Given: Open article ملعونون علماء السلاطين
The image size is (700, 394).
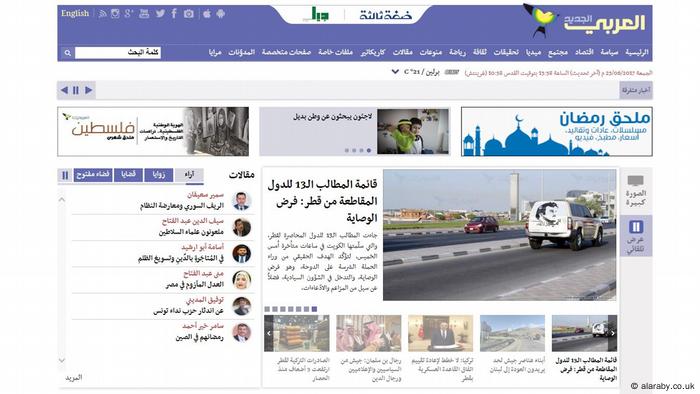Looking at the screenshot, I should [191, 232].
